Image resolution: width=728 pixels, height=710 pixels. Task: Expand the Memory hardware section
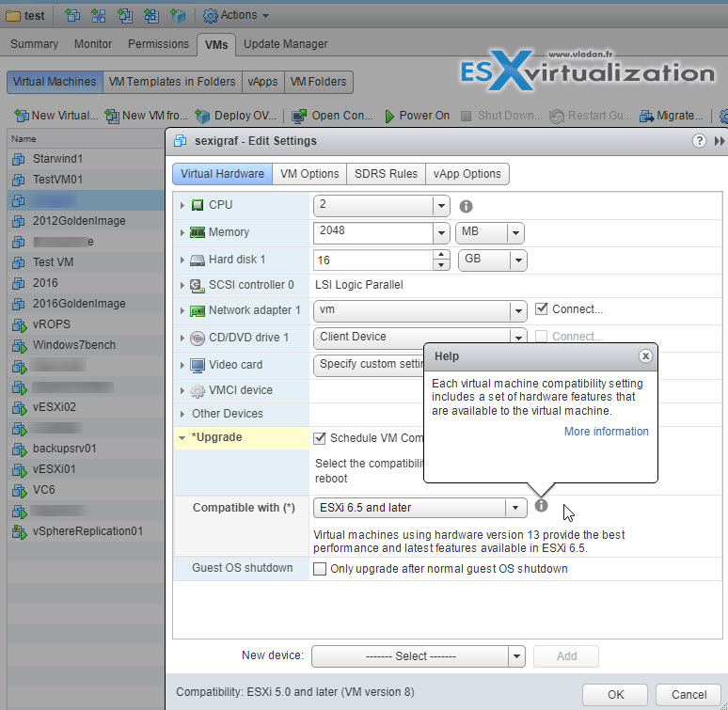(x=182, y=232)
